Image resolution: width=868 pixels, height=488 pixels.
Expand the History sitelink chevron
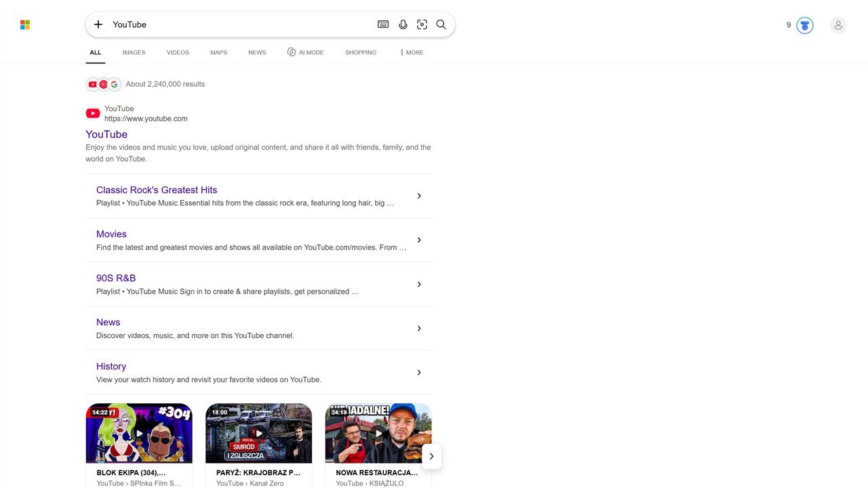coord(419,372)
